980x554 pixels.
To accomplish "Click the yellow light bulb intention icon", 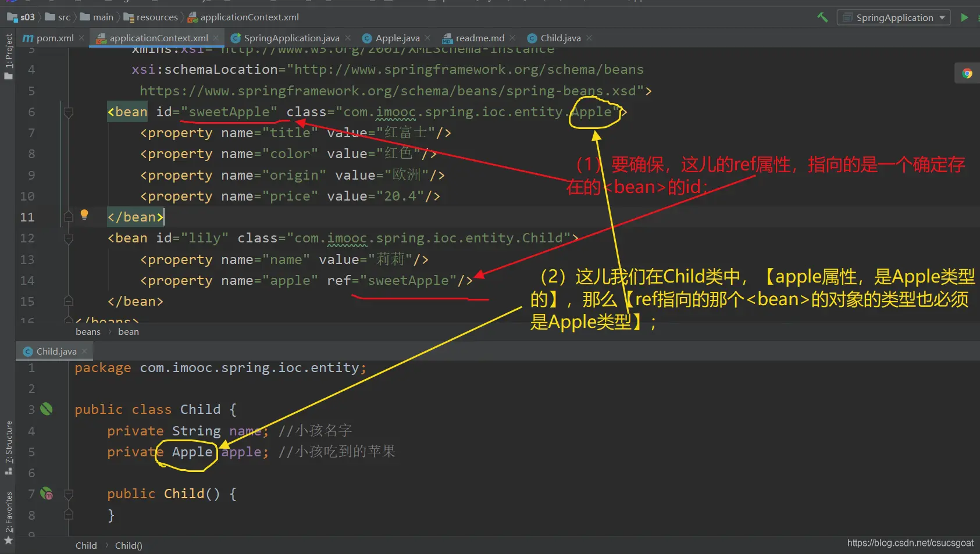I will pyautogui.click(x=84, y=215).
